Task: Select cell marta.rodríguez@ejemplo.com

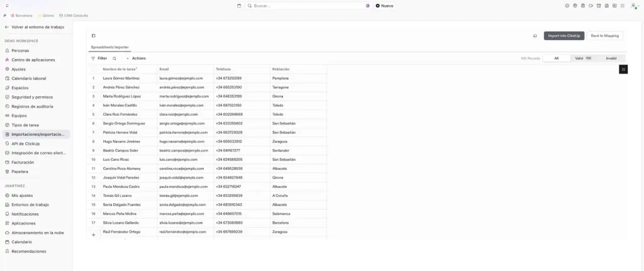Action: tap(186, 96)
